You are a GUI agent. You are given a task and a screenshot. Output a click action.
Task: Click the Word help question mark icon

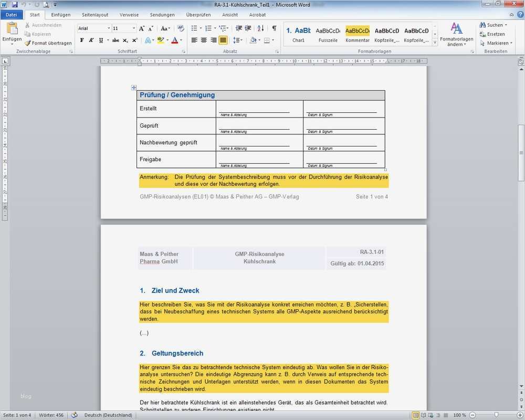[x=520, y=14]
